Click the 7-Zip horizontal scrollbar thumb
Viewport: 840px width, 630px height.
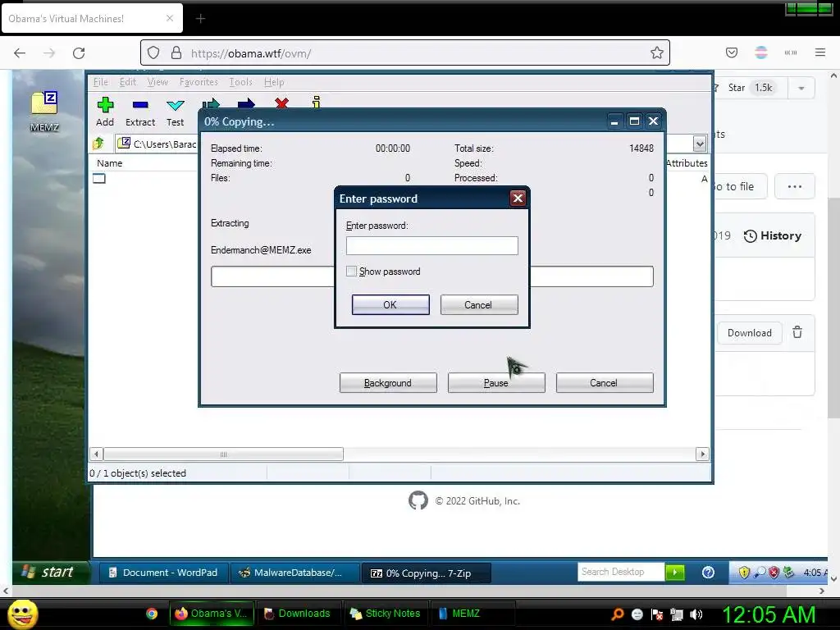[x=223, y=454]
